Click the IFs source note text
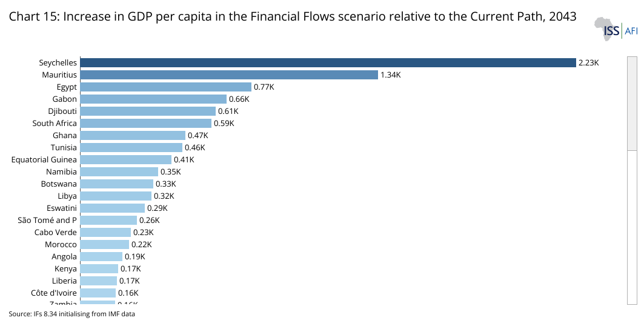The image size is (644, 329). (x=71, y=314)
